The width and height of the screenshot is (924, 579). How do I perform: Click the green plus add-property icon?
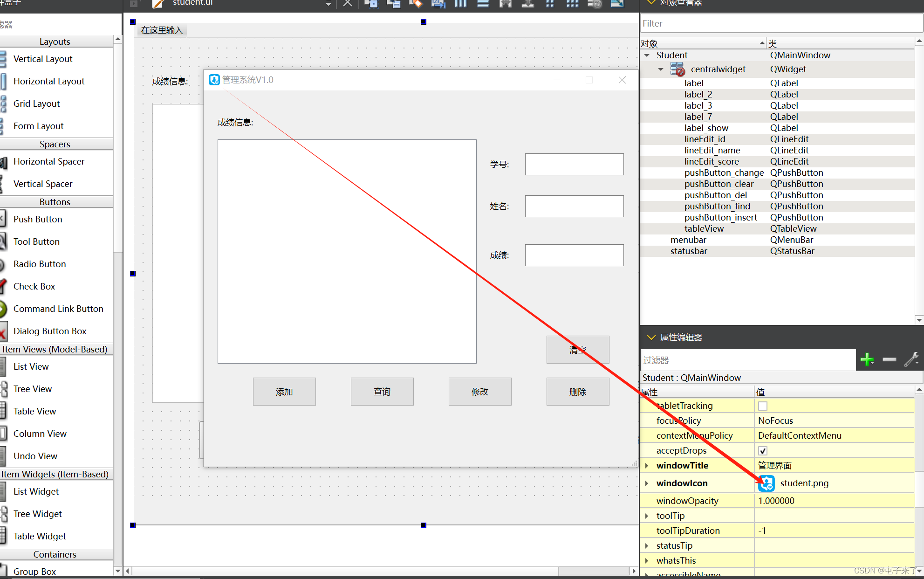tap(867, 360)
